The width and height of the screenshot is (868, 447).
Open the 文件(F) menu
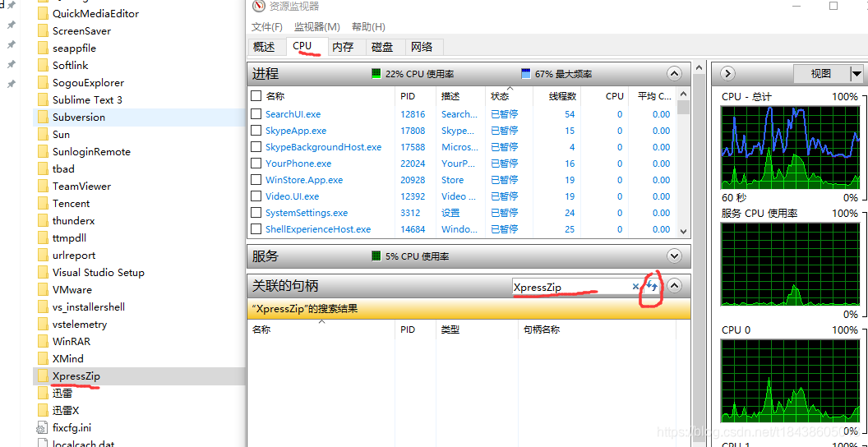click(267, 26)
